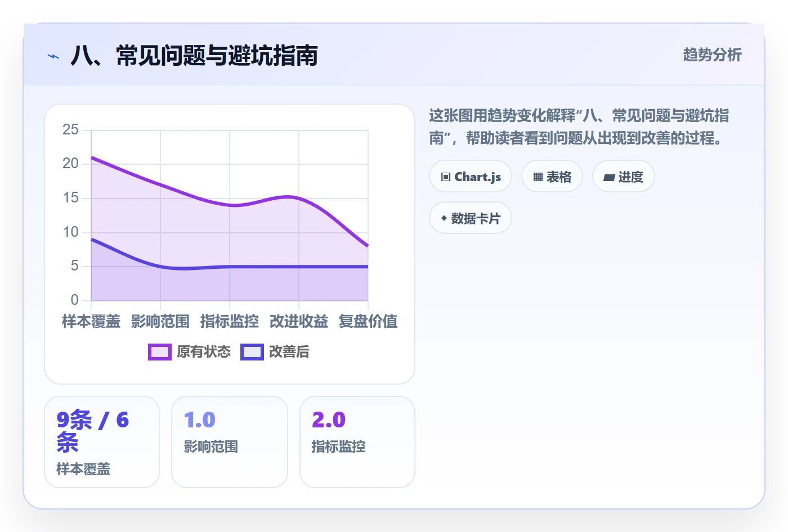
Task: Click the 影响范围 x-axis label
Action: coord(160,322)
